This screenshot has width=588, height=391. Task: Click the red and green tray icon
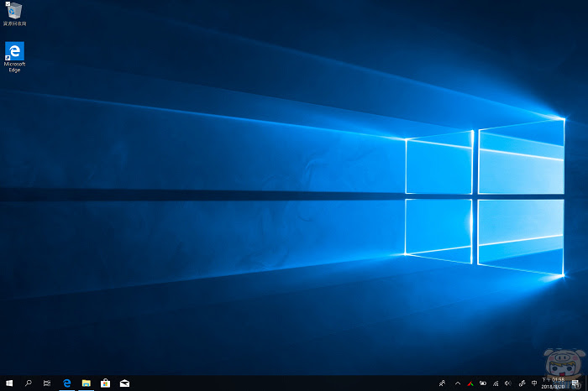pos(470,383)
